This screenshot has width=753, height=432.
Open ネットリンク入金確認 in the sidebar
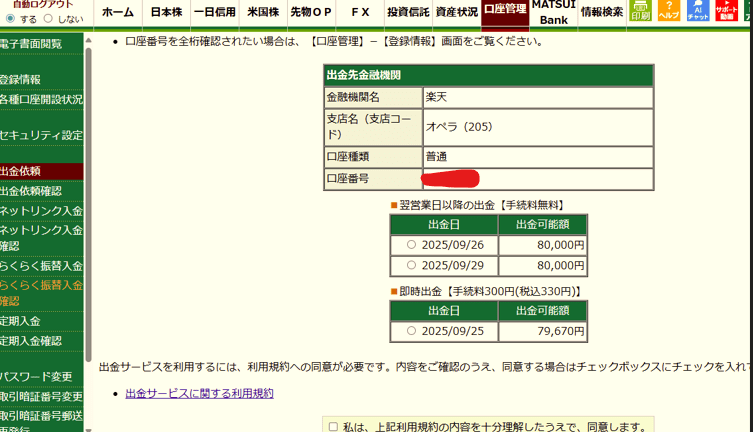(41, 238)
